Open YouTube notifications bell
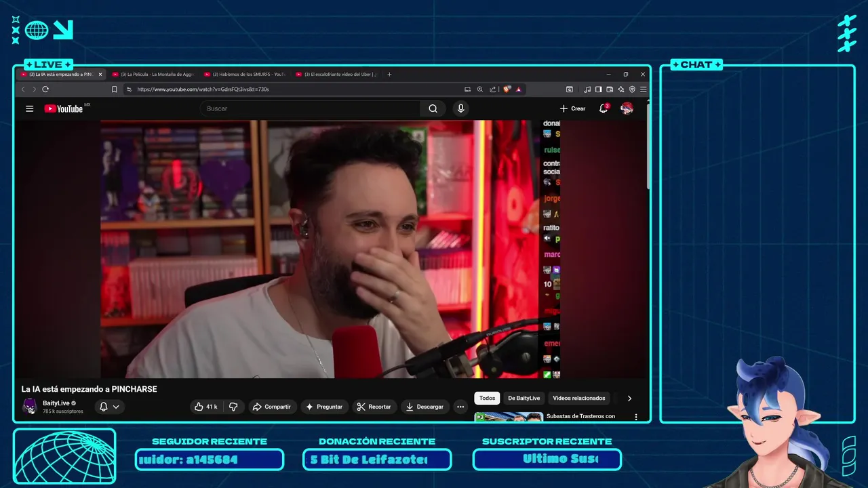The width and height of the screenshot is (868, 488). pyautogui.click(x=604, y=108)
